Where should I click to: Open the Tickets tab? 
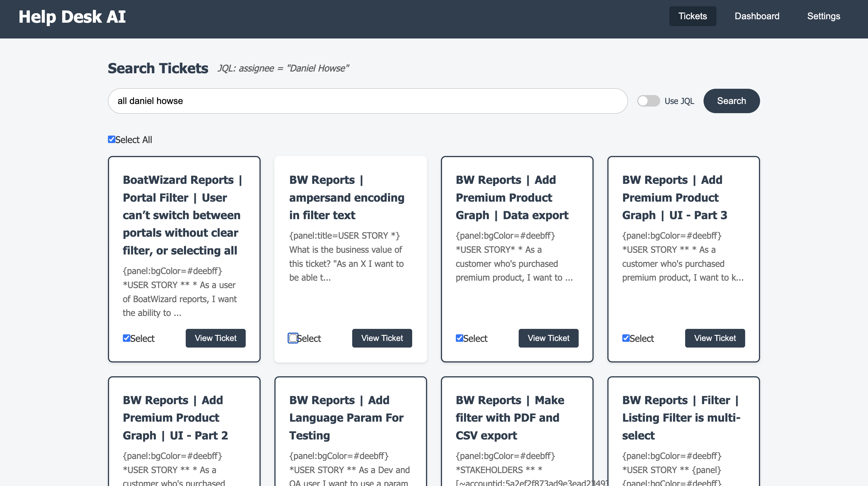point(692,16)
